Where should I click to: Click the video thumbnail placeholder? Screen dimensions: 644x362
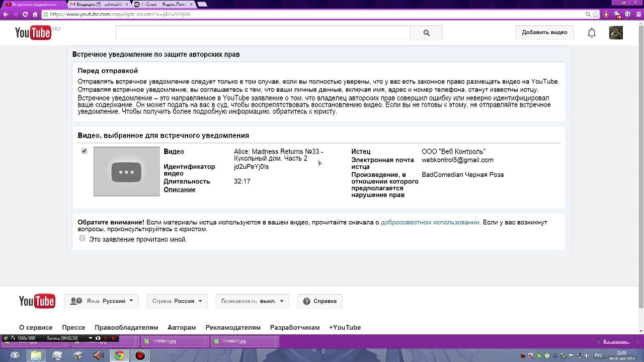(126, 171)
